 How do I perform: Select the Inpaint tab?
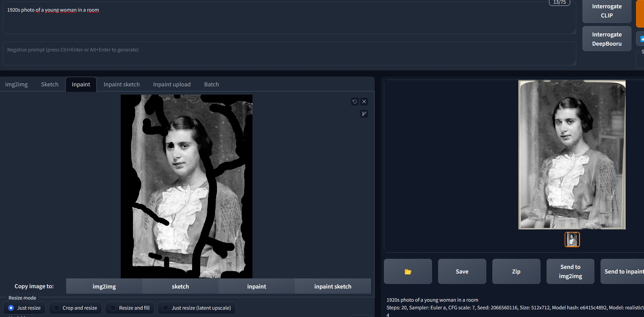tap(81, 84)
